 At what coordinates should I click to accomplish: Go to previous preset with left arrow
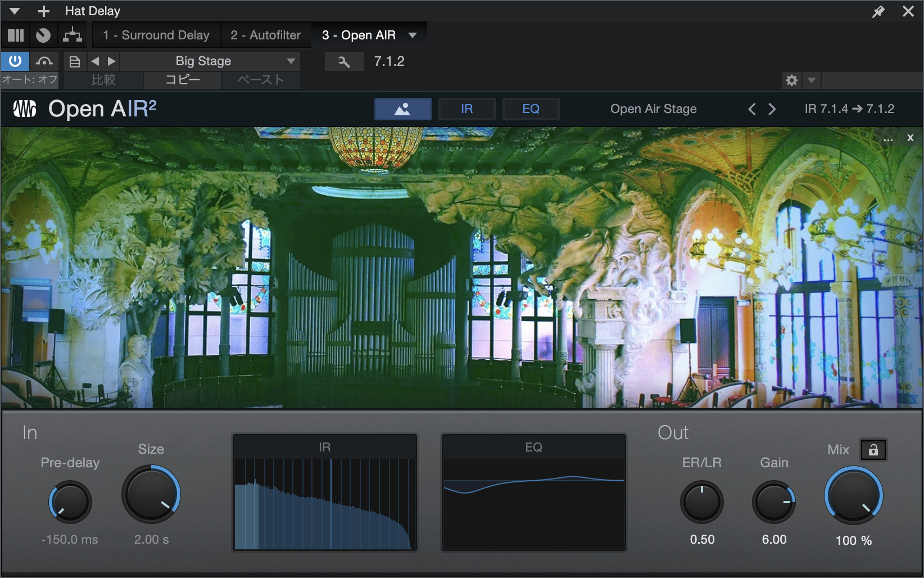95,61
